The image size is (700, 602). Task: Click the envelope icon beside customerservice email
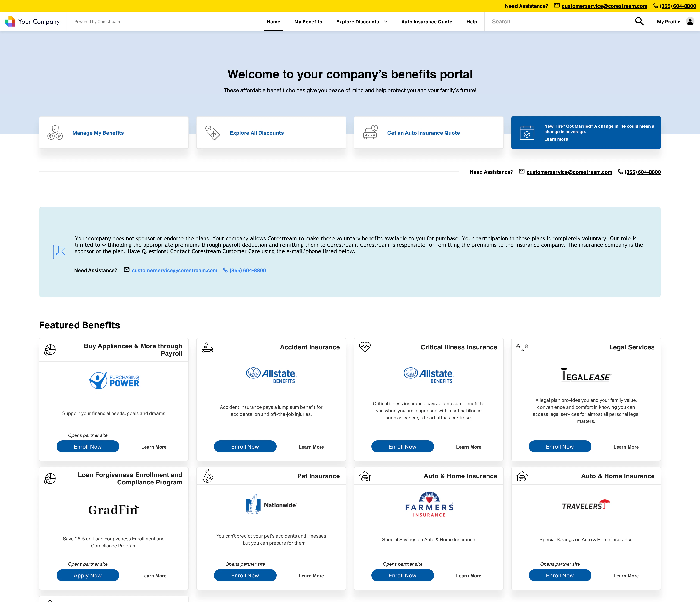pyautogui.click(x=557, y=6)
